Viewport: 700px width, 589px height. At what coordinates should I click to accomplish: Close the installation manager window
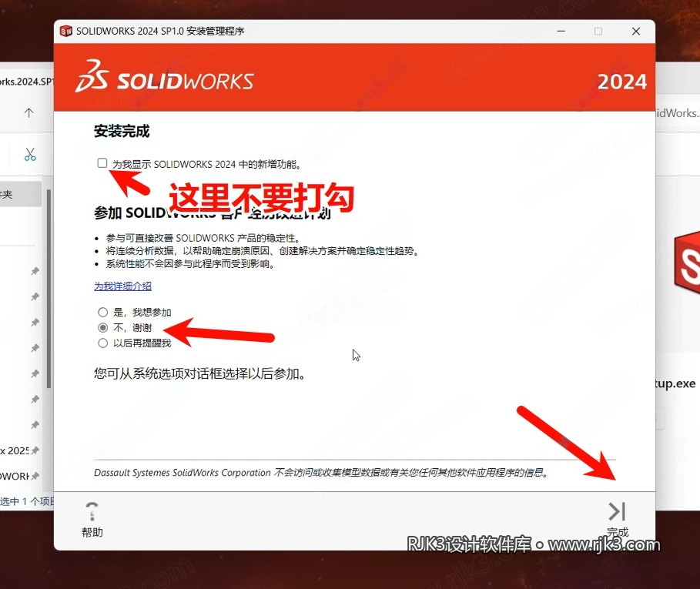pos(636,32)
